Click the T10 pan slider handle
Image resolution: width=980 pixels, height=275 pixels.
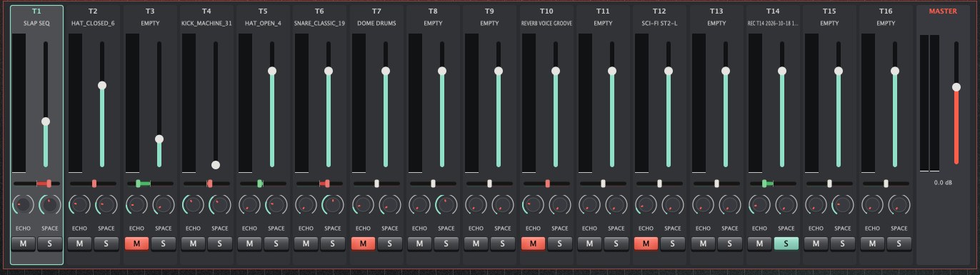(x=548, y=184)
